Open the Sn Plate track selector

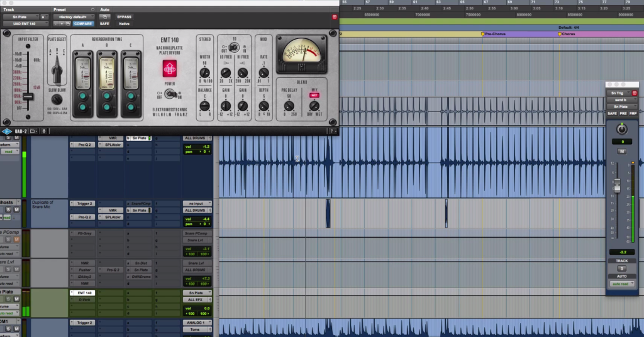(x=21, y=17)
